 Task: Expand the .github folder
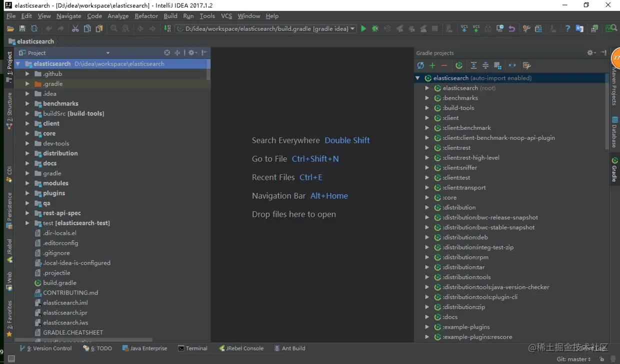[27, 74]
